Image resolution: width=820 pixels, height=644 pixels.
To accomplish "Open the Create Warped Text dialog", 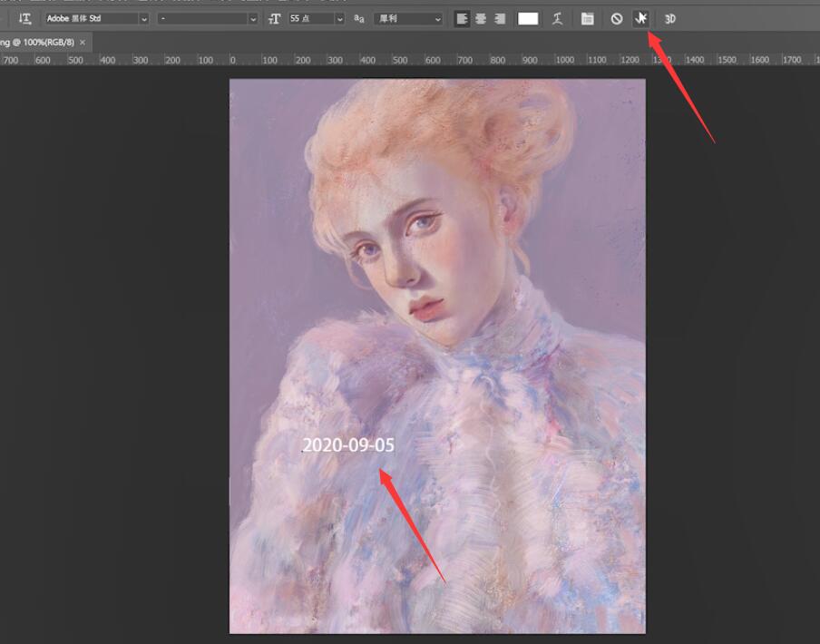I will click(558, 19).
